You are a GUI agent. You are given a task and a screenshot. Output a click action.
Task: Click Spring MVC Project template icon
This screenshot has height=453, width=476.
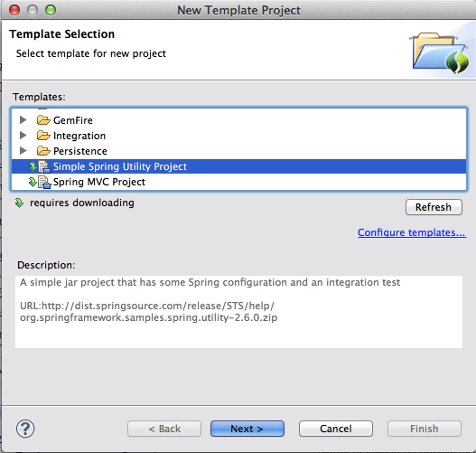[x=44, y=182]
